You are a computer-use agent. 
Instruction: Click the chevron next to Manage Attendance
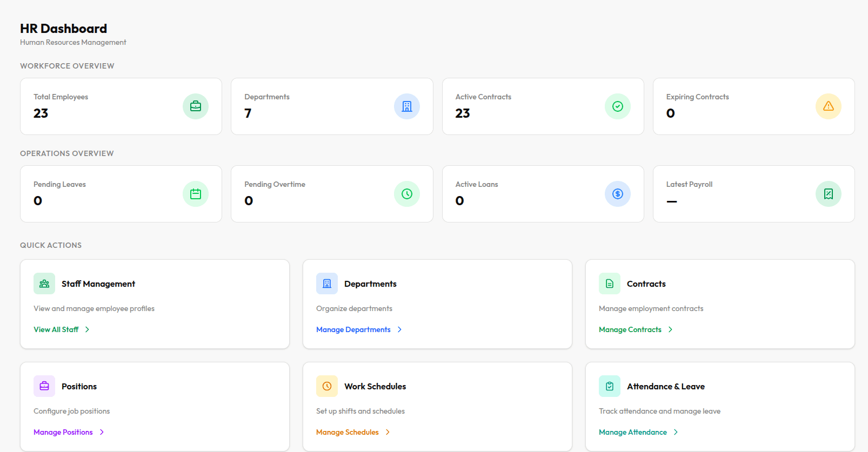[676, 432]
